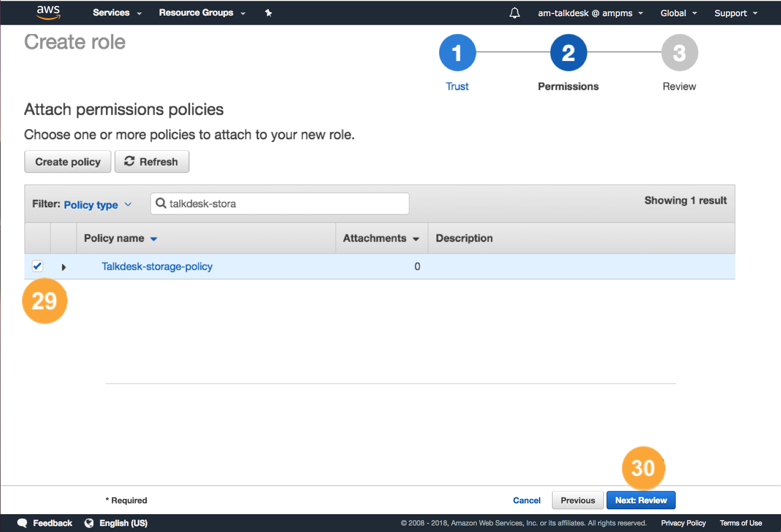This screenshot has height=532, width=781.
Task: Open the notifications bell
Action: (515, 13)
